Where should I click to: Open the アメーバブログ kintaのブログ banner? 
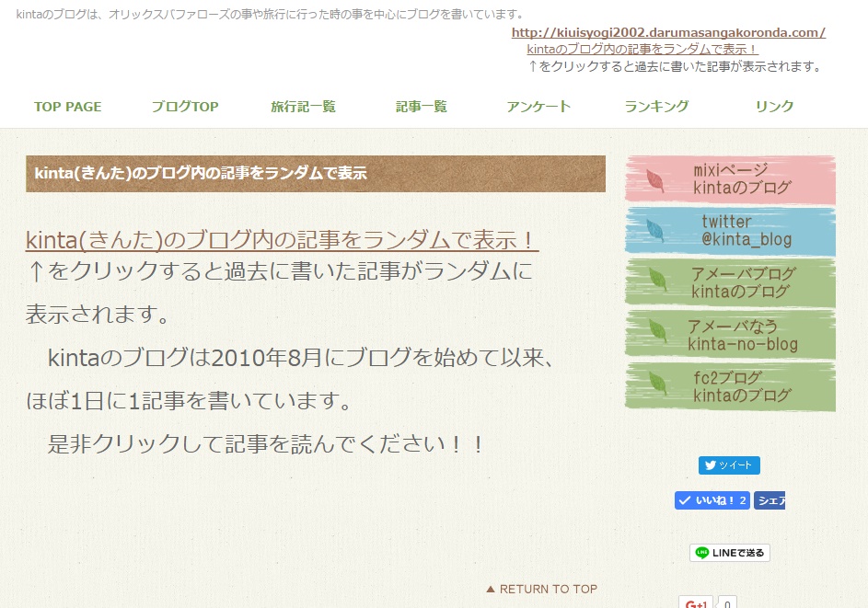pyautogui.click(x=730, y=282)
